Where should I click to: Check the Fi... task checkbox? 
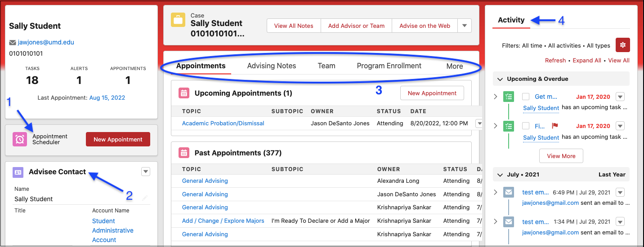[525, 126]
